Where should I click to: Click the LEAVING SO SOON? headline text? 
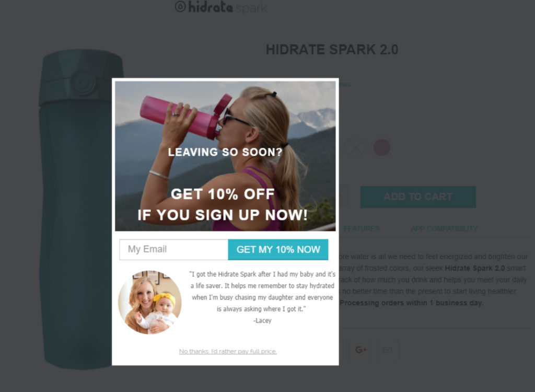coord(225,152)
